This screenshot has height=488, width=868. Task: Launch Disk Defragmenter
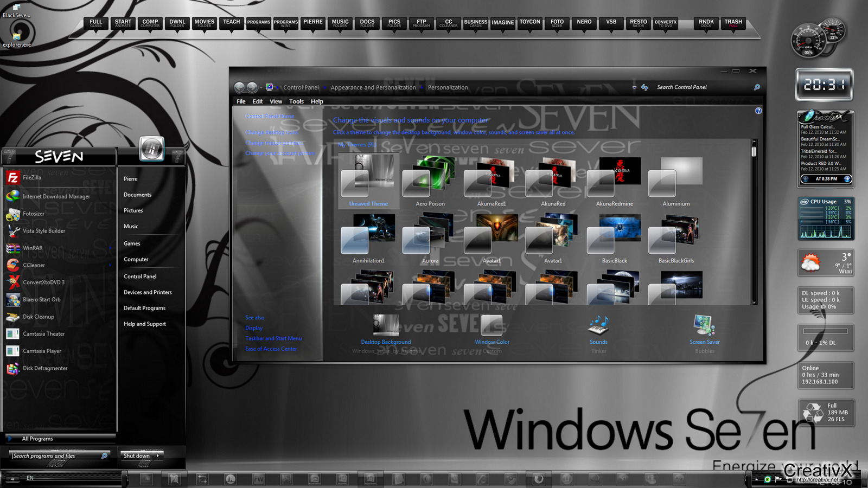click(x=59, y=368)
